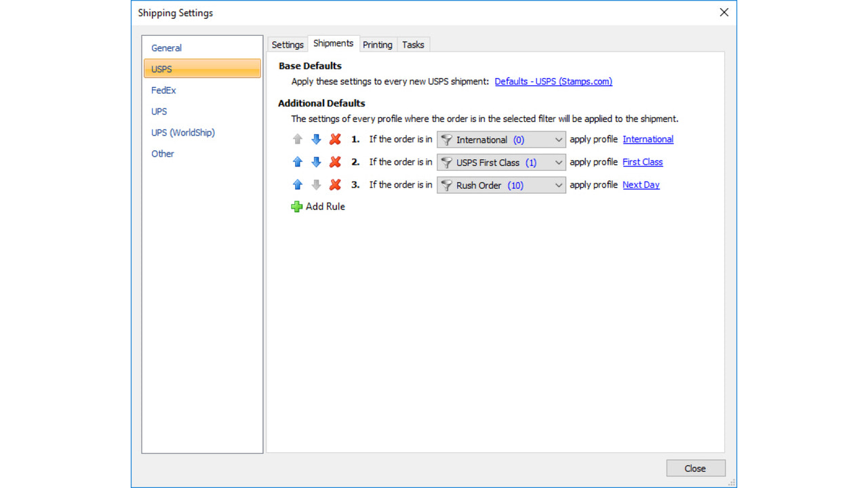Open the Settings tab
868x488 pixels.
coord(288,44)
